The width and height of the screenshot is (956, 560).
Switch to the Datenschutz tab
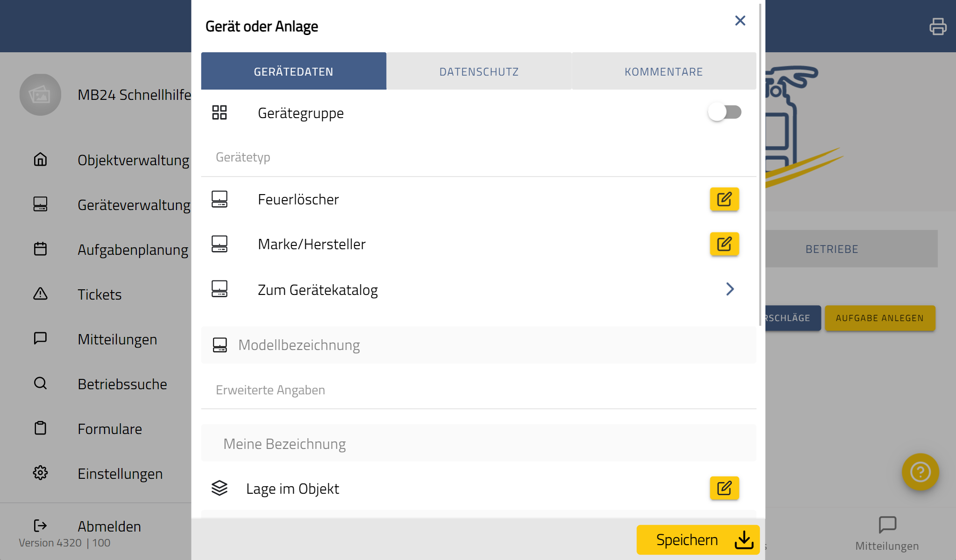(x=479, y=71)
